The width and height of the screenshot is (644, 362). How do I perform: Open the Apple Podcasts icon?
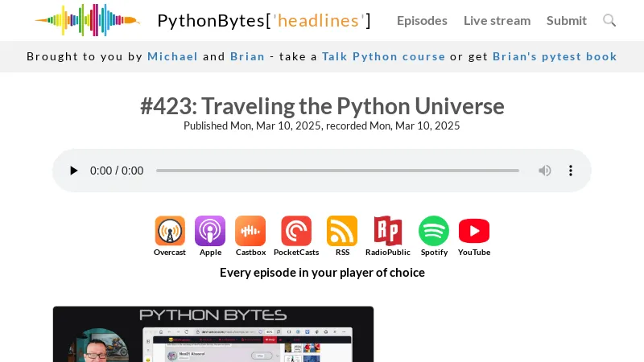(210, 232)
